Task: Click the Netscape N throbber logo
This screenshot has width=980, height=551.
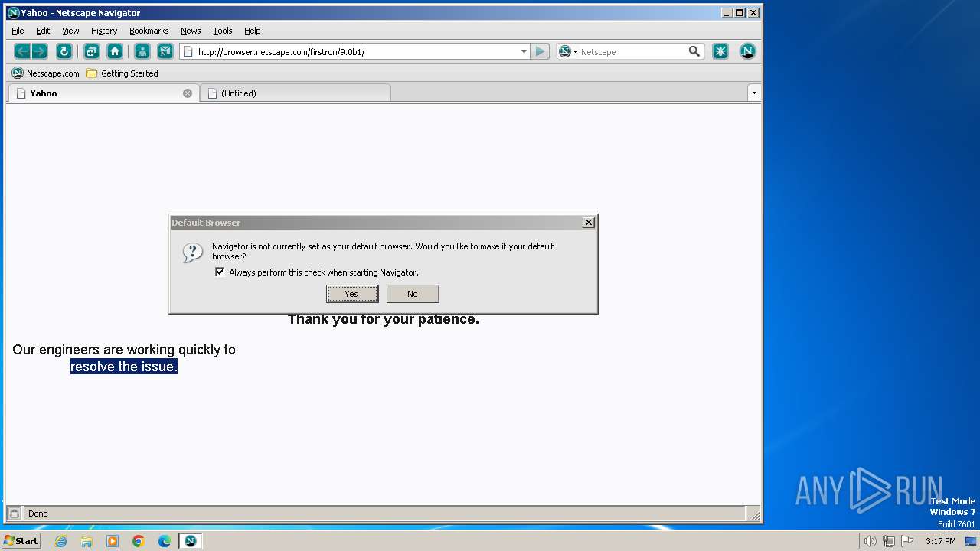Action: tap(748, 51)
